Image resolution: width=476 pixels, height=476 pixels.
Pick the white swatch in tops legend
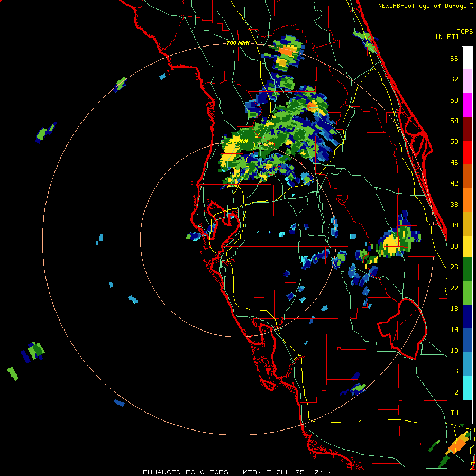coord(467,58)
